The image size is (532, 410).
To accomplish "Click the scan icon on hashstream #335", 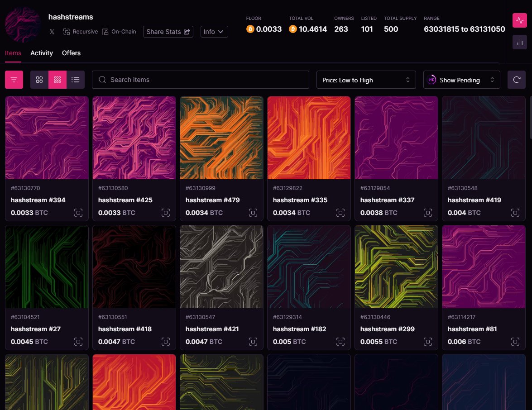I will click(340, 213).
